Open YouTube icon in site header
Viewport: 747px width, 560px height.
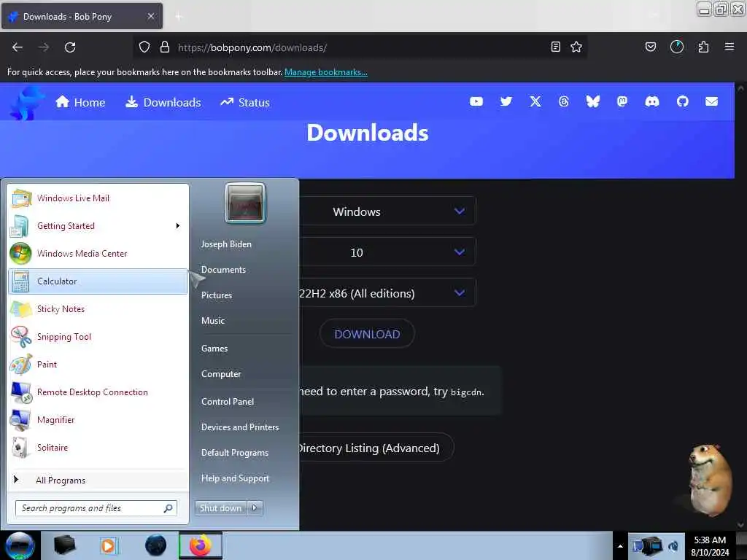[476, 101]
